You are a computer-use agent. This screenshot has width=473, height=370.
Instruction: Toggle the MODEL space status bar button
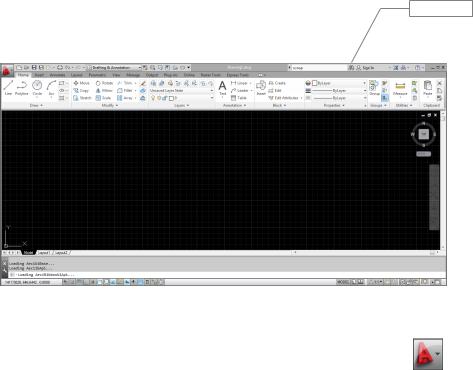coord(343,282)
